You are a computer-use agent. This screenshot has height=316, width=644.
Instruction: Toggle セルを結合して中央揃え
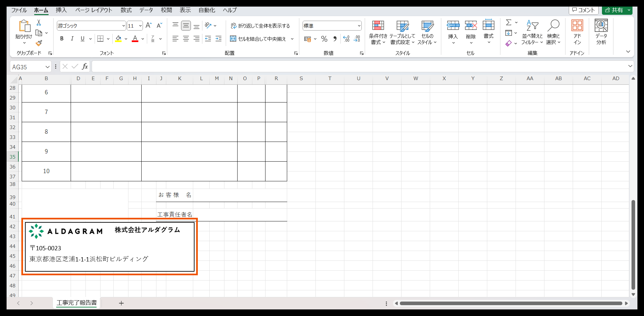point(259,38)
